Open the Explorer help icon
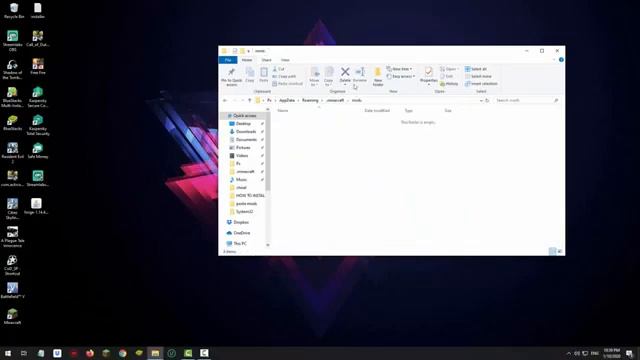The width and height of the screenshot is (640, 360). pos(561,60)
